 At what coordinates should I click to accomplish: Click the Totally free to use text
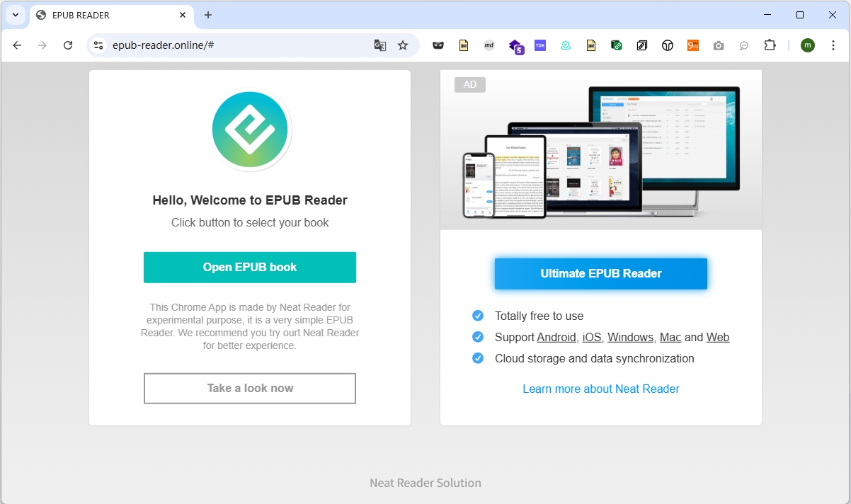(539, 316)
